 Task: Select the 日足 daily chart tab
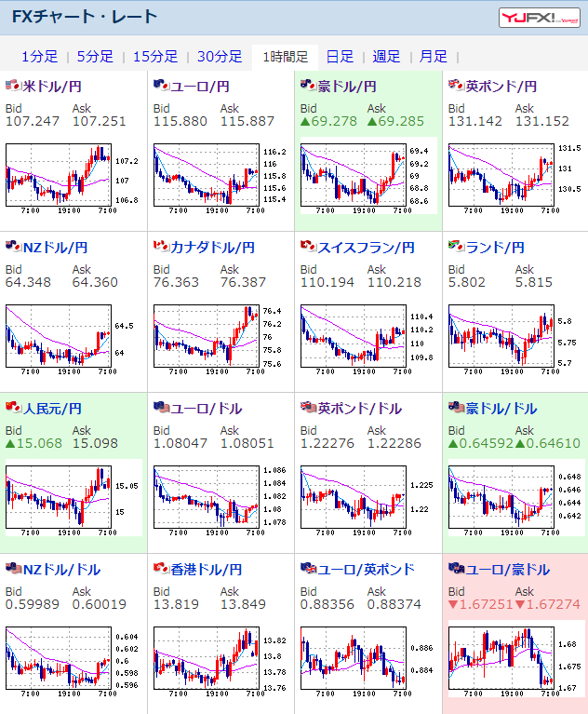coord(340,57)
